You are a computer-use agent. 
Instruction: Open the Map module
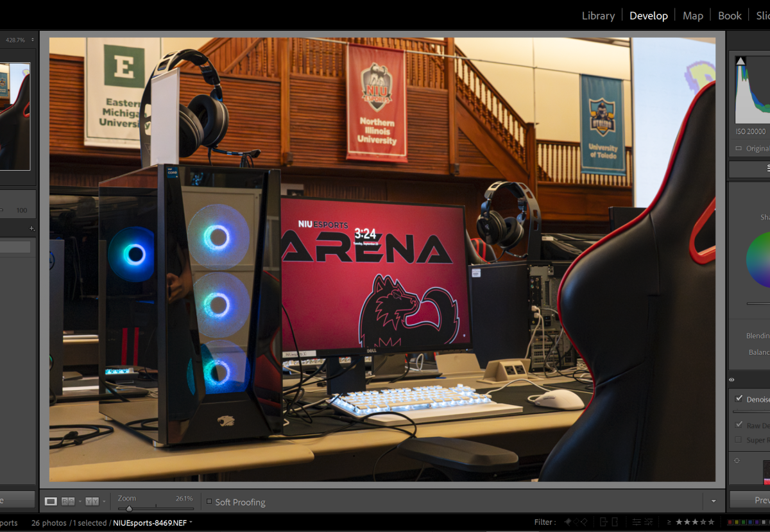pos(692,15)
